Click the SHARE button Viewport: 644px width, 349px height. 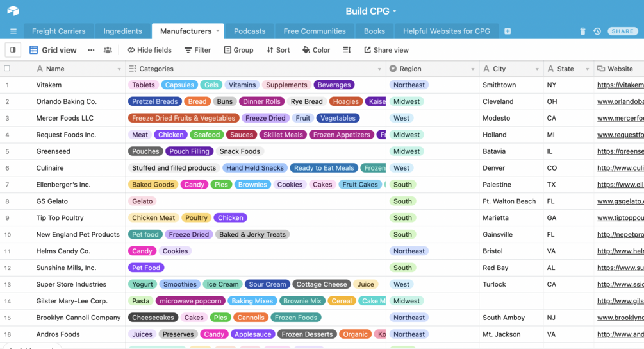[623, 31]
